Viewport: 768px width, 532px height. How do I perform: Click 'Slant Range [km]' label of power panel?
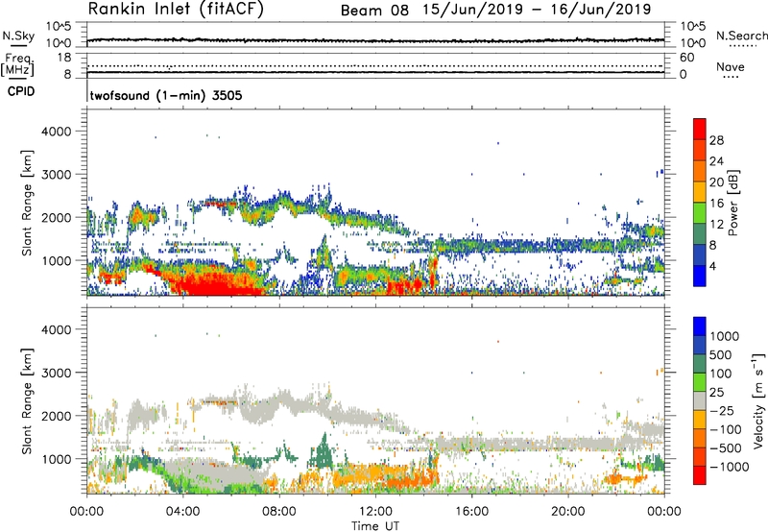27,203
